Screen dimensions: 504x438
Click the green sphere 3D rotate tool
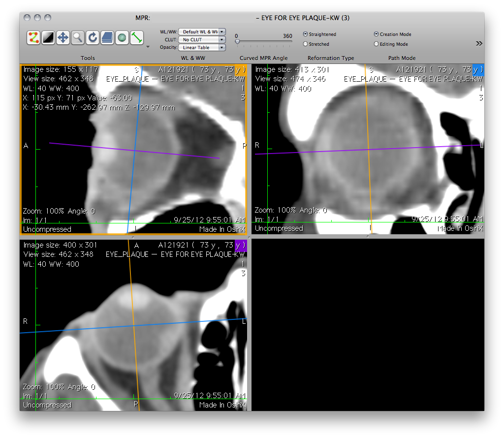[x=122, y=37]
